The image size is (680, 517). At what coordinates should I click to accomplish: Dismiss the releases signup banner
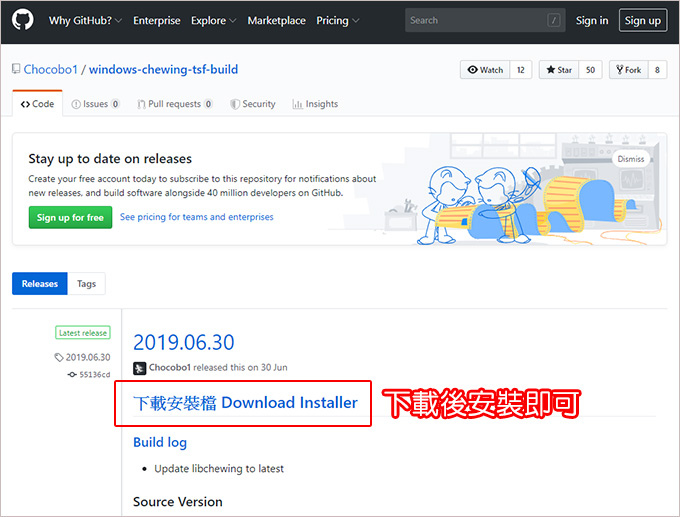point(631,159)
